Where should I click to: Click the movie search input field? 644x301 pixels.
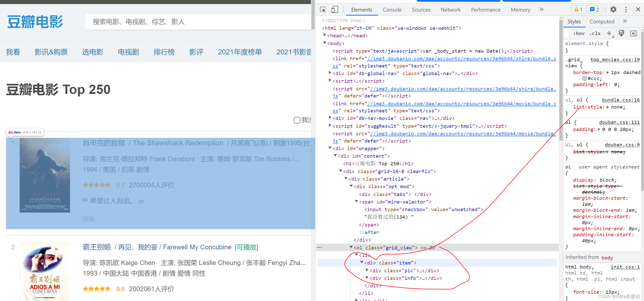point(198,22)
